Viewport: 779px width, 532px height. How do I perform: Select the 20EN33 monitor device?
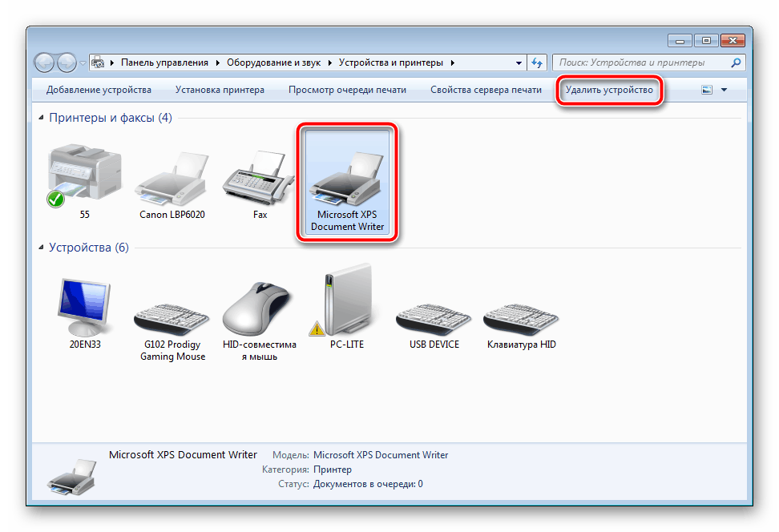click(84, 313)
